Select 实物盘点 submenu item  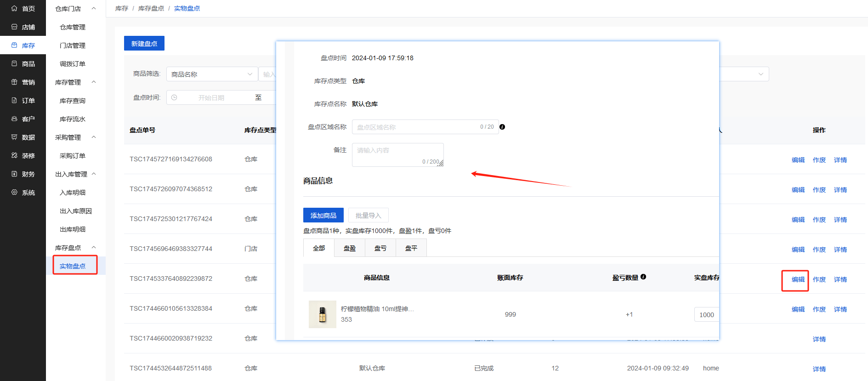73,266
